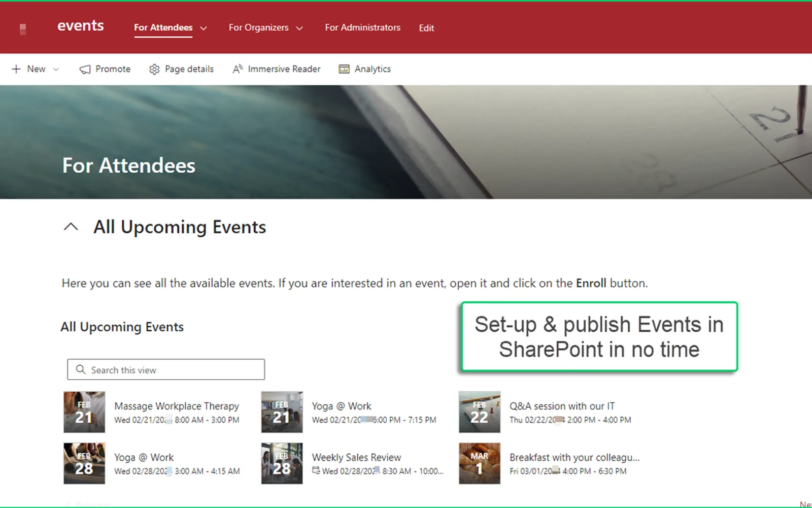
Task: Open the Page details gear icon
Action: pyautogui.click(x=154, y=69)
